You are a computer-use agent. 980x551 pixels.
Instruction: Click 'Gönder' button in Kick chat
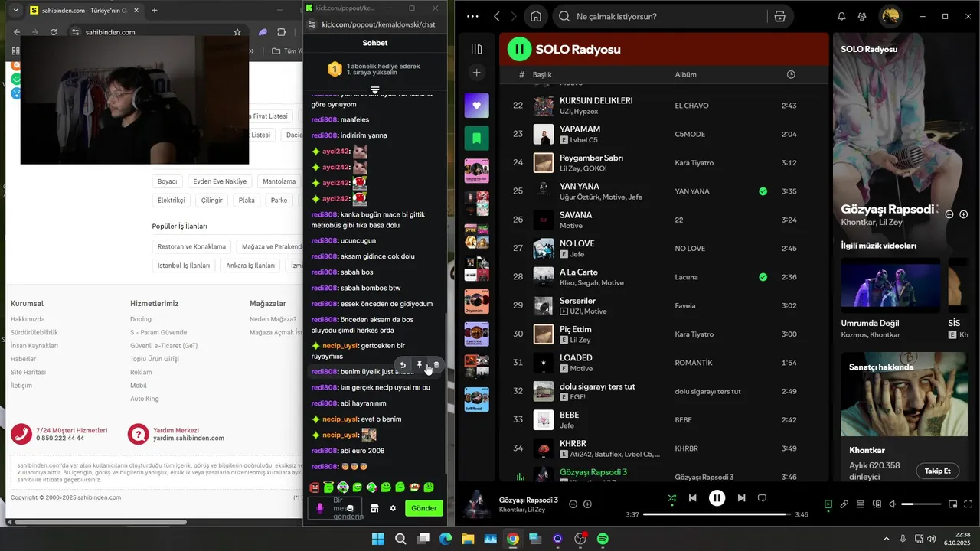424,508
